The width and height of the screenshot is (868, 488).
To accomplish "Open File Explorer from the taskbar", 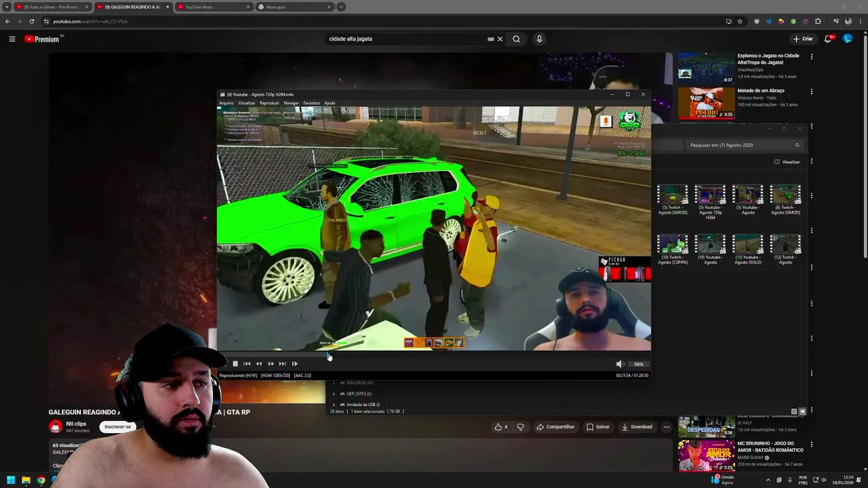I will point(26,480).
